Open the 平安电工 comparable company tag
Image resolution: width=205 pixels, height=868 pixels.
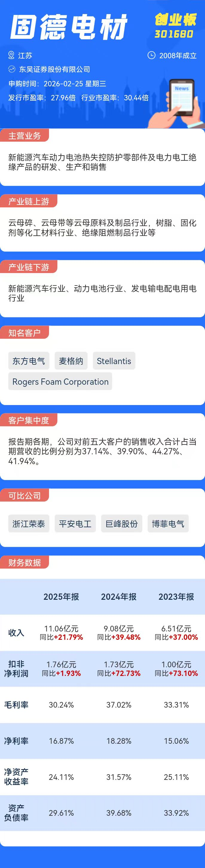[x=75, y=524]
